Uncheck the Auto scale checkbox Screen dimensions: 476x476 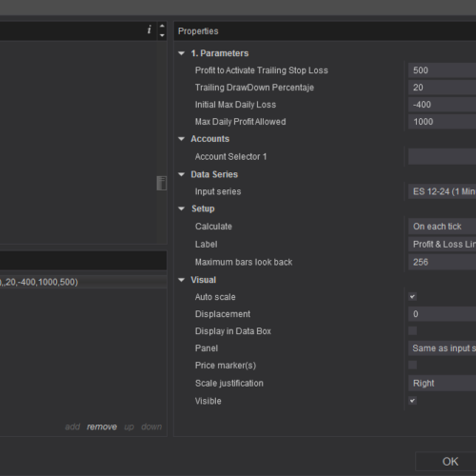coord(412,297)
